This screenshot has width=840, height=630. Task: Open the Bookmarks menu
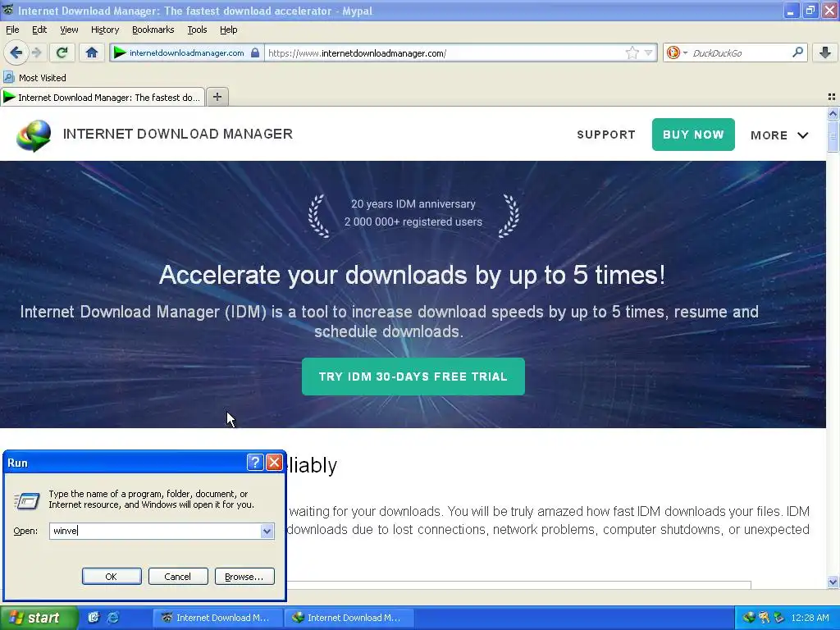coord(153,30)
